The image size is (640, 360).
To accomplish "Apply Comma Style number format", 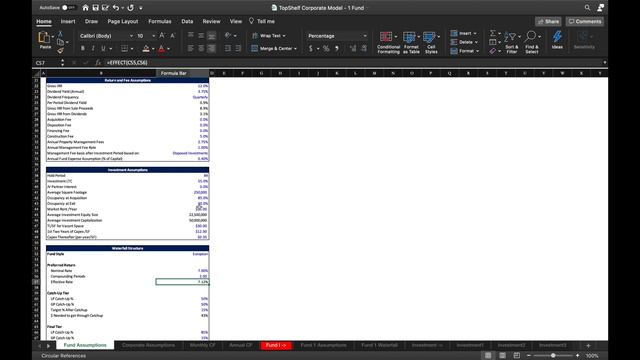I will [x=337, y=49].
